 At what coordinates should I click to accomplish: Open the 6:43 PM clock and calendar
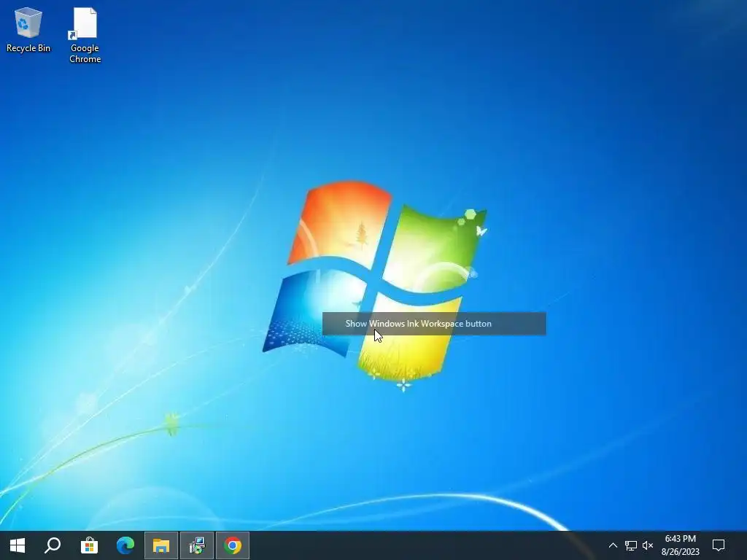[x=681, y=545]
